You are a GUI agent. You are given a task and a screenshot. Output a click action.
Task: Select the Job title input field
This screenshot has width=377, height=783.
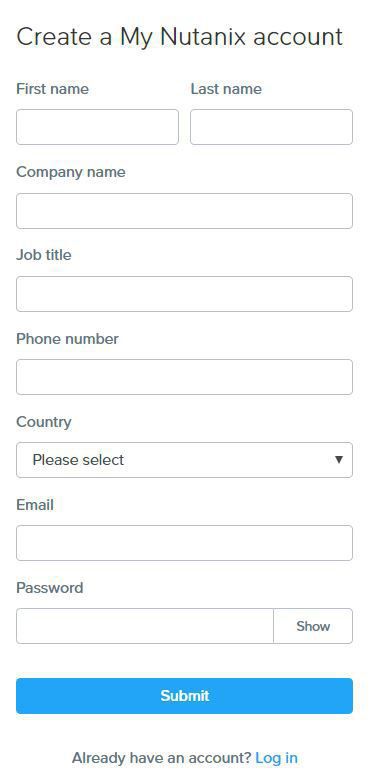tap(184, 294)
